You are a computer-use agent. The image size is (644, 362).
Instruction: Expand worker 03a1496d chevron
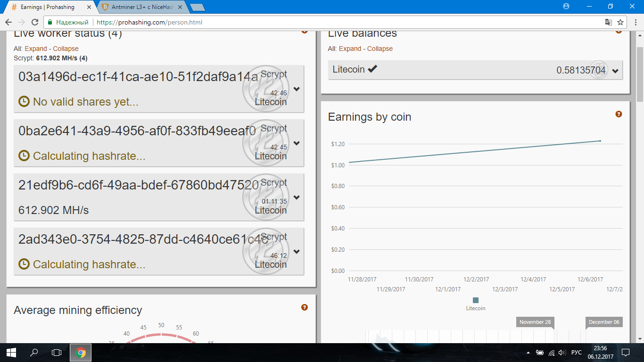[297, 89]
